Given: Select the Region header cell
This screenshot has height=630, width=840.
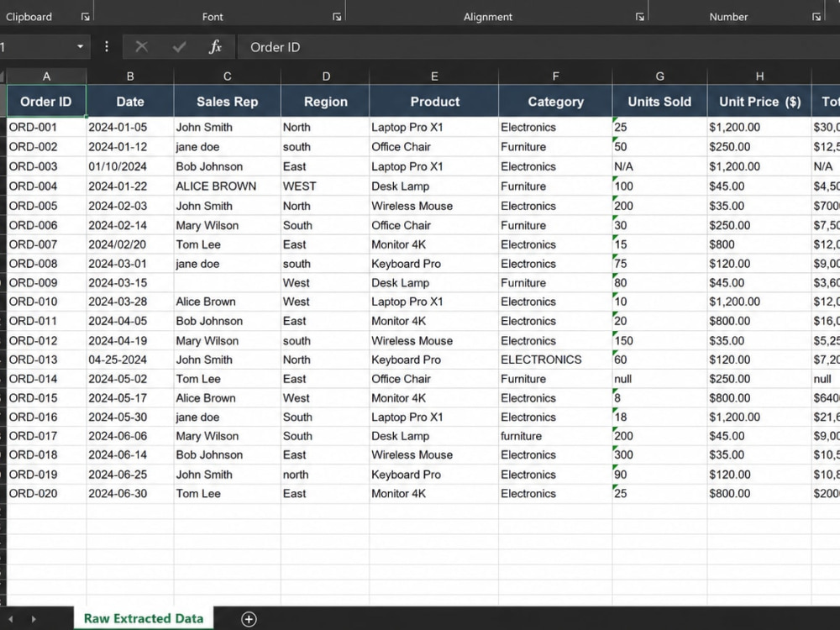Looking at the screenshot, I should 325,102.
